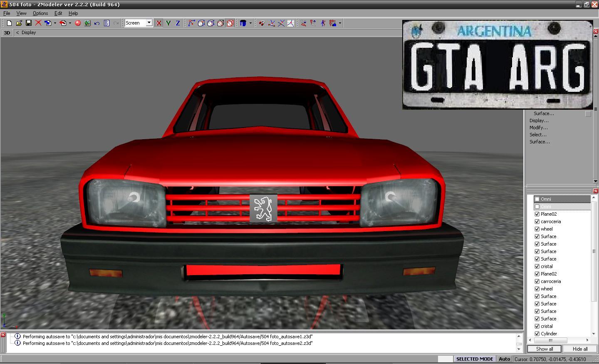Select the autosave2.z3d log message

point(167,343)
